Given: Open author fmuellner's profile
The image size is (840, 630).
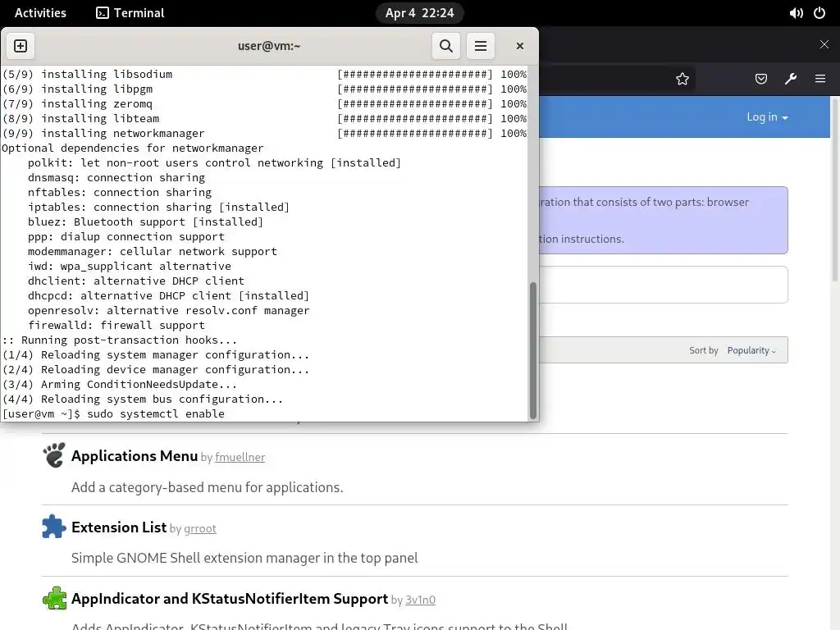Looking at the screenshot, I should [240, 457].
